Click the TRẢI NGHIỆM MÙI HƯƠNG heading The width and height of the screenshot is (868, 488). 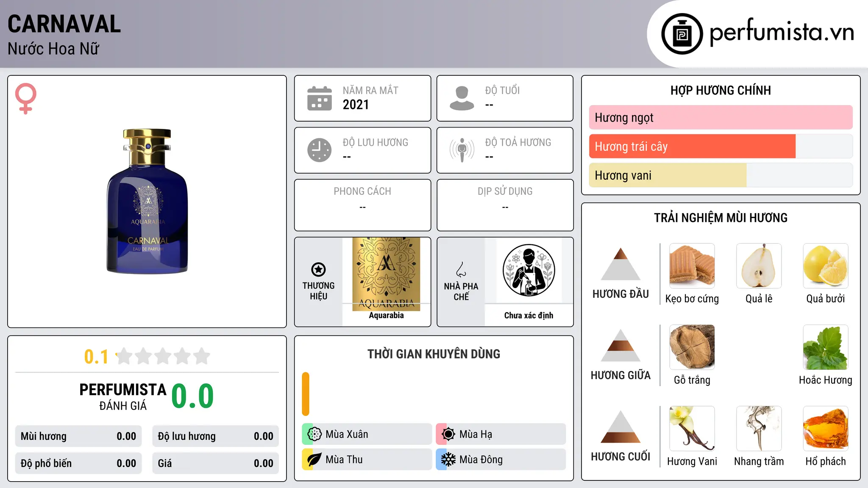coord(721,218)
